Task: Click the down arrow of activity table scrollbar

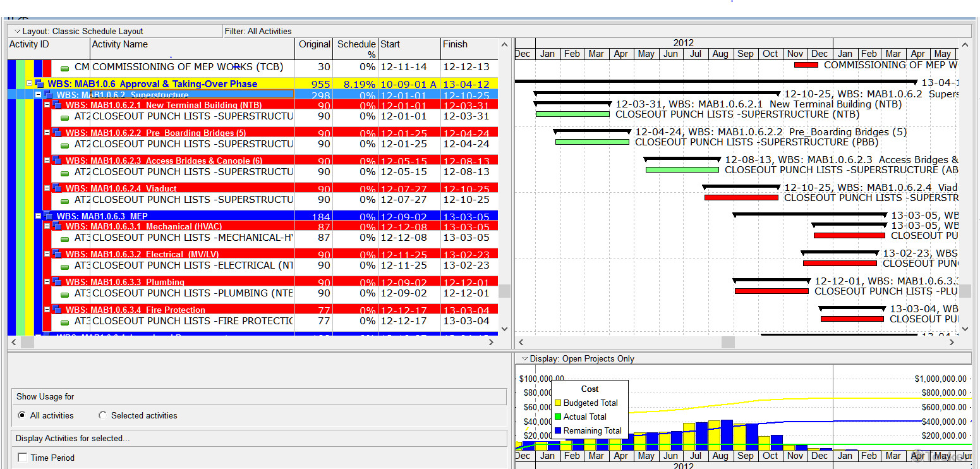Action: (x=504, y=329)
